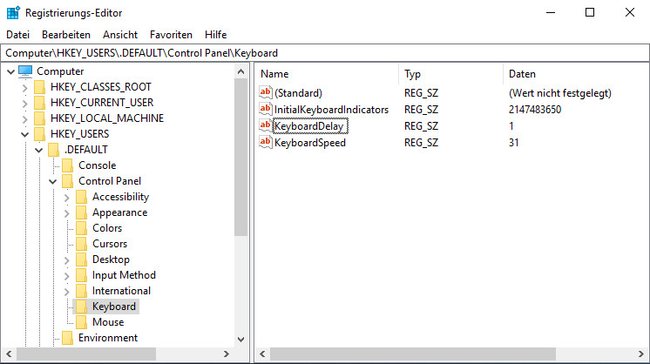Click the registry path address bar
The width and height of the screenshot is (650, 364).
click(x=325, y=53)
